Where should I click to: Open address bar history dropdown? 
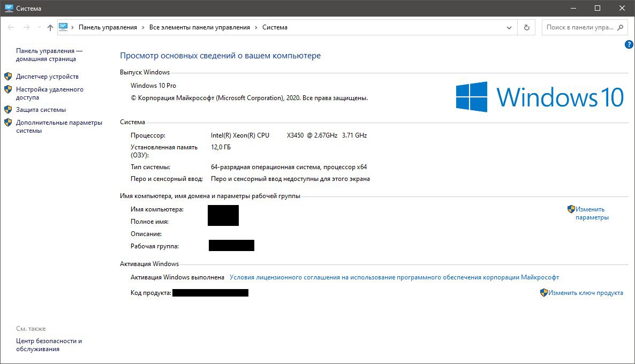coord(509,27)
